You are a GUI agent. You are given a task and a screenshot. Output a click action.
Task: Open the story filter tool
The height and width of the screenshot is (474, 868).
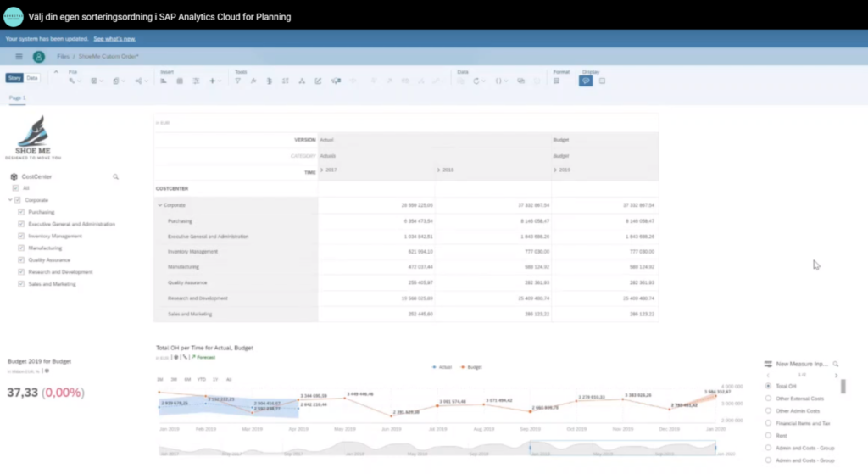tap(237, 81)
